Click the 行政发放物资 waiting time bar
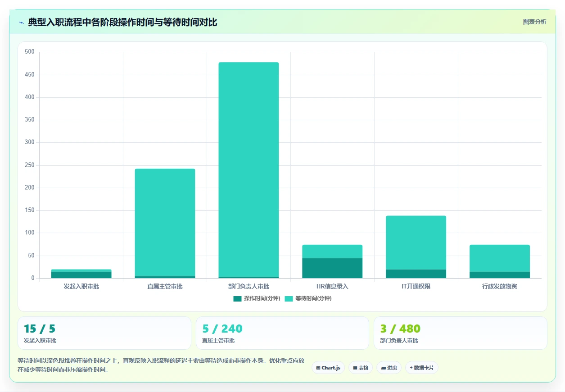This screenshot has width=565, height=392. tap(500, 258)
